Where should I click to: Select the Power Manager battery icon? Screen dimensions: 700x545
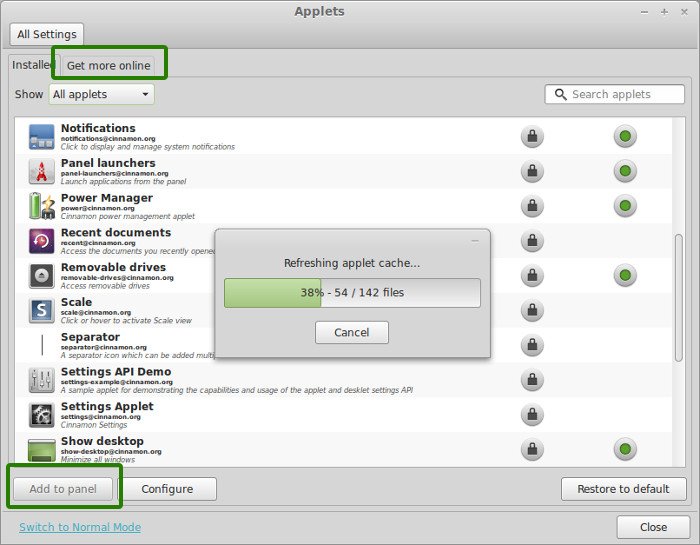42,206
